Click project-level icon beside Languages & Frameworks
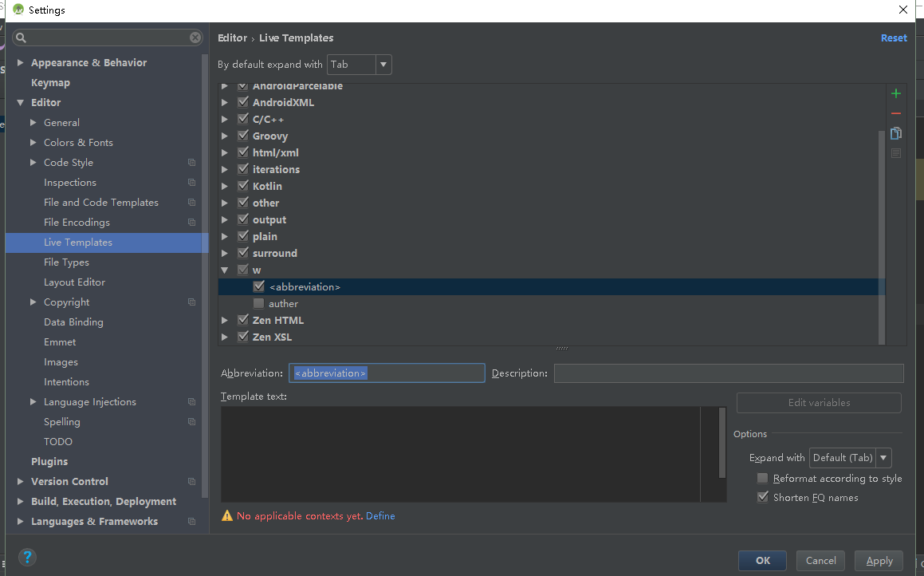Viewport: 924px width, 576px height. (191, 521)
